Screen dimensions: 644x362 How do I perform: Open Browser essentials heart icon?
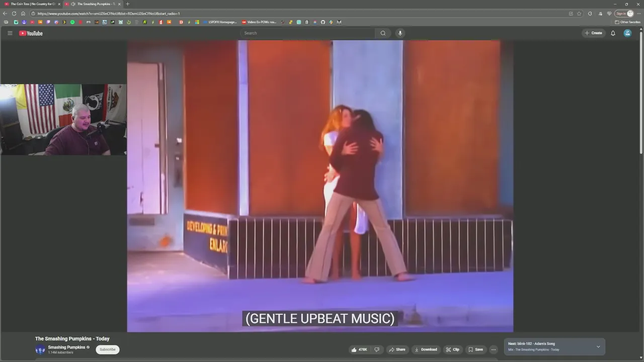(609, 14)
